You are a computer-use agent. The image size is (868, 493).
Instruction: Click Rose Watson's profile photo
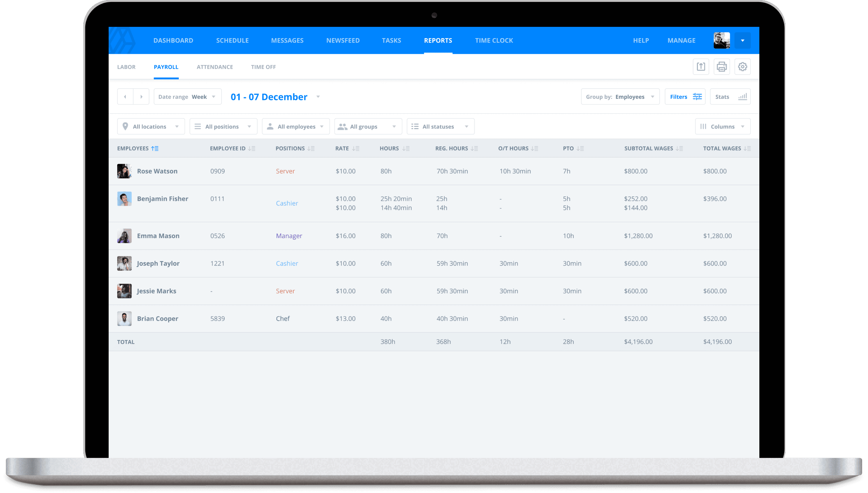[124, 171]
